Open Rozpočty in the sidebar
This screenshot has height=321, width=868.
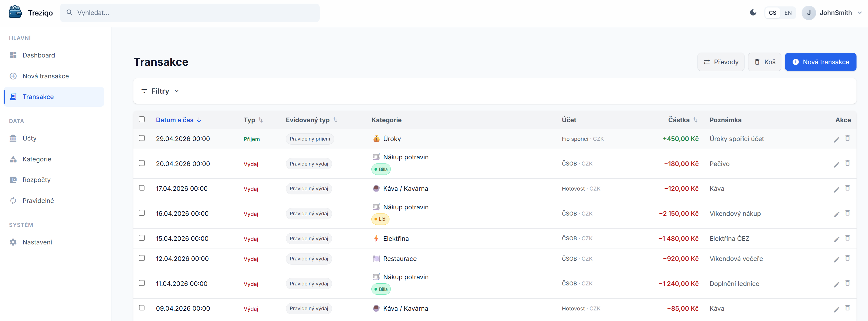[36, 180]
